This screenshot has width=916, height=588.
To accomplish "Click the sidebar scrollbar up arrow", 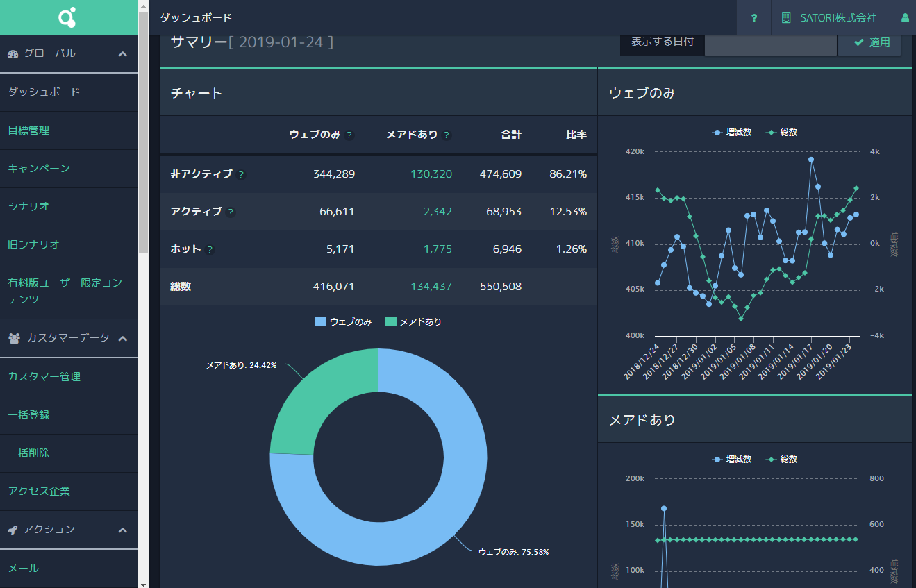I will [143, 6].
